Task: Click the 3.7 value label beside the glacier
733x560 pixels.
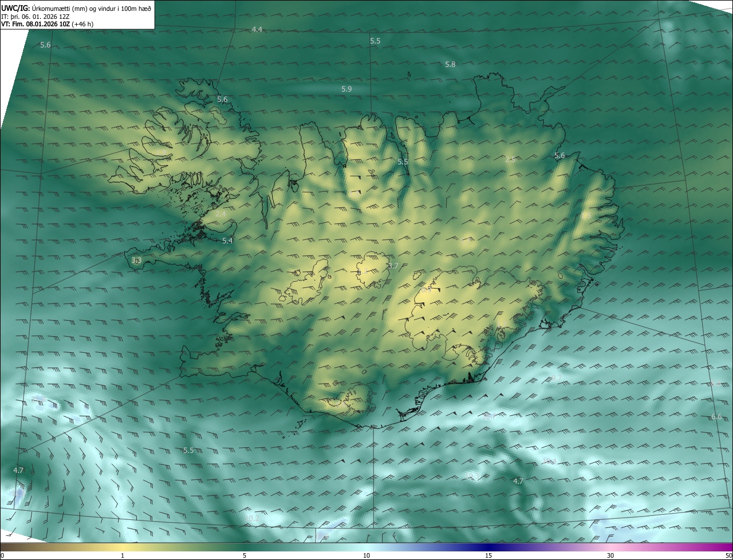Action: [x=393, y=266]
